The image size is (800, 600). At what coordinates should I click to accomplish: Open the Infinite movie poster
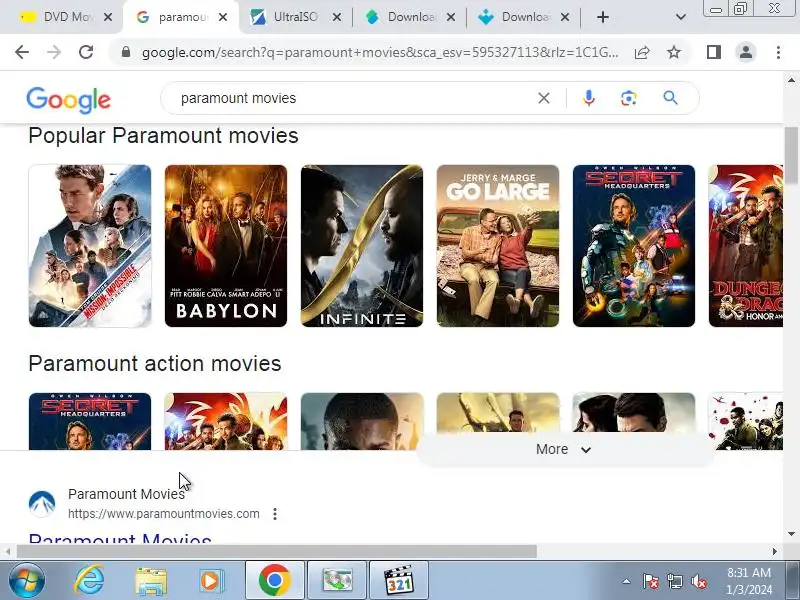tap(362, 246)
